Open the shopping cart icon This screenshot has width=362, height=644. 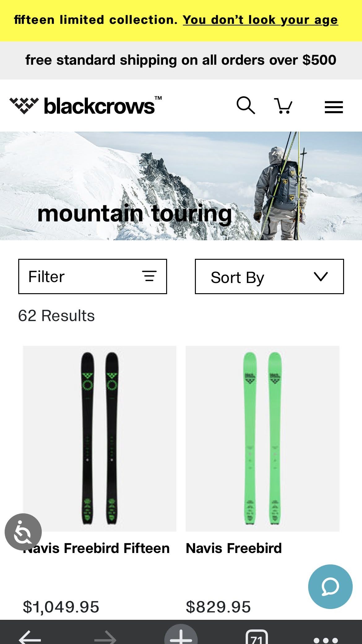[283, 106]
